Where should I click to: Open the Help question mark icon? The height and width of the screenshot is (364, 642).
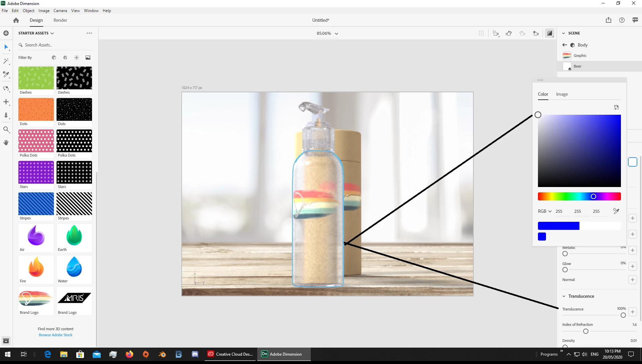[x=622, y=20]
